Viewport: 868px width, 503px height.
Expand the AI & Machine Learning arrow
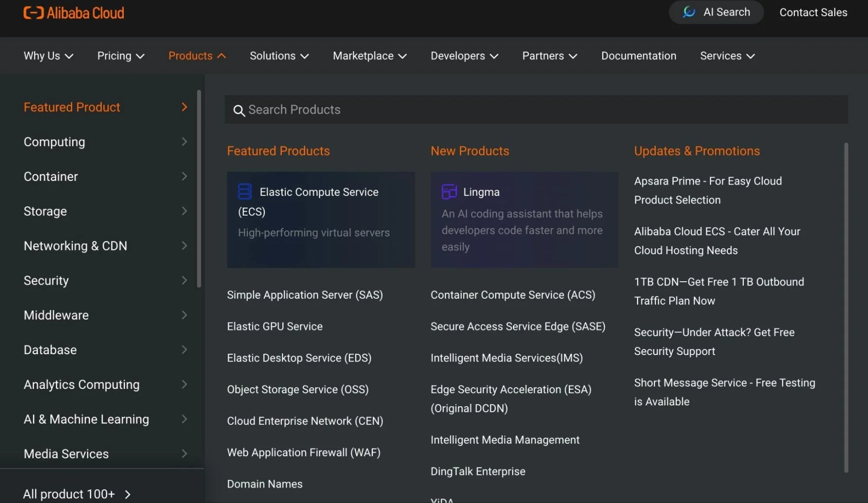point(184,419)
